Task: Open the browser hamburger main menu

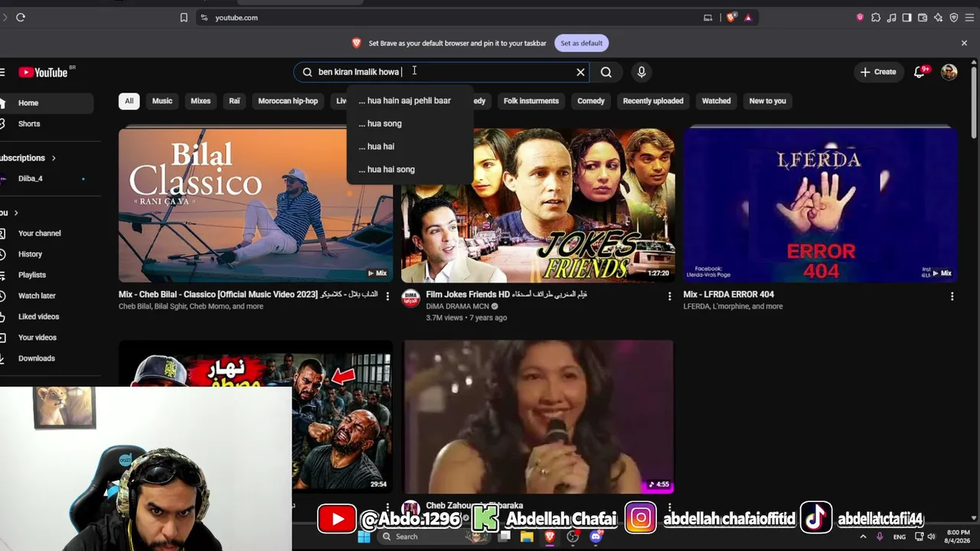Action: [x=971, y=18]
